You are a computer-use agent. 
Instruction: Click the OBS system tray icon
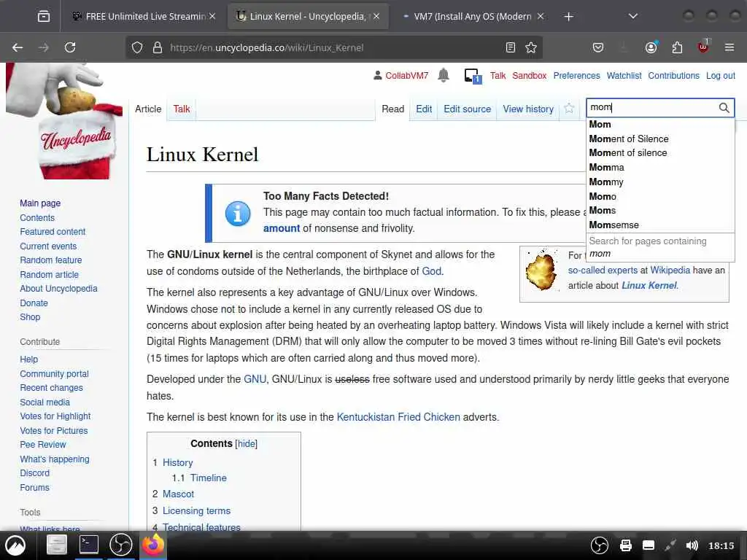(x=600, y=545)
